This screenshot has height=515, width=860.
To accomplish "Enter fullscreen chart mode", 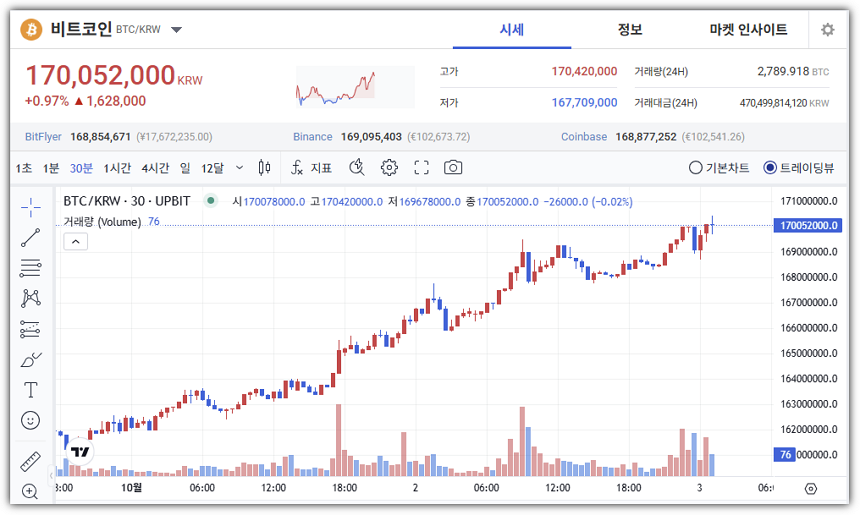I will coord(421,168).
